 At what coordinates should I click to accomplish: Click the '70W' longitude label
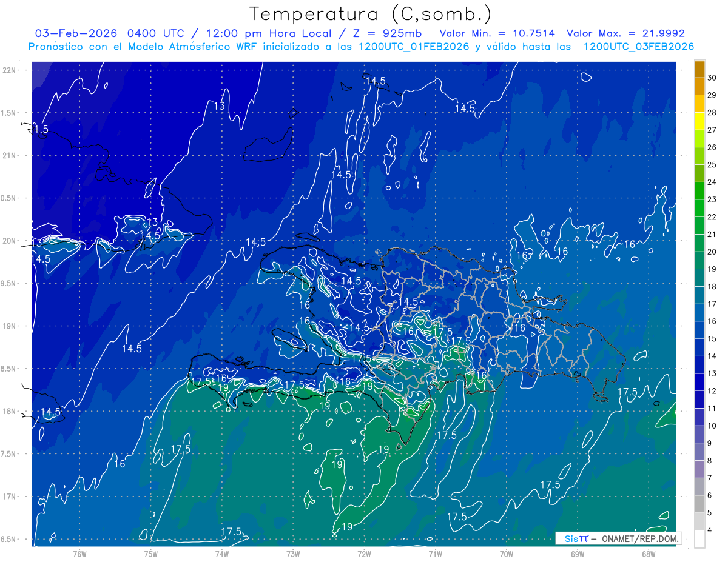click(507, 554)
